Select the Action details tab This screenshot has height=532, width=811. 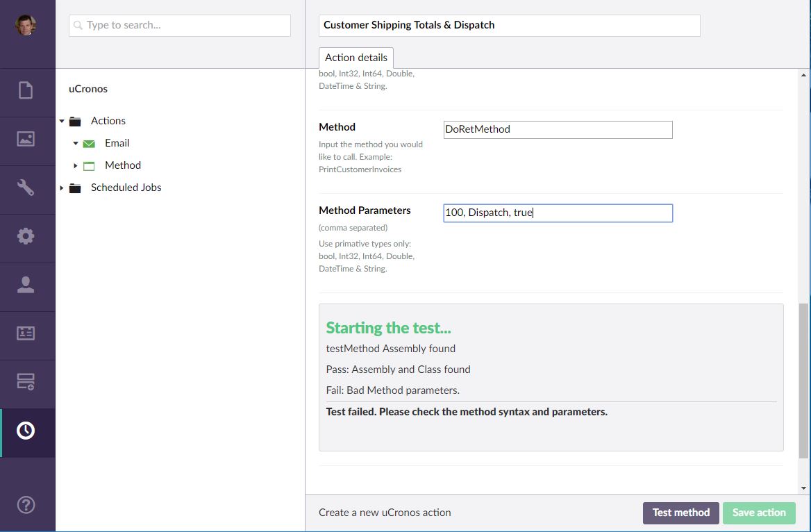[x=356, y=58]
